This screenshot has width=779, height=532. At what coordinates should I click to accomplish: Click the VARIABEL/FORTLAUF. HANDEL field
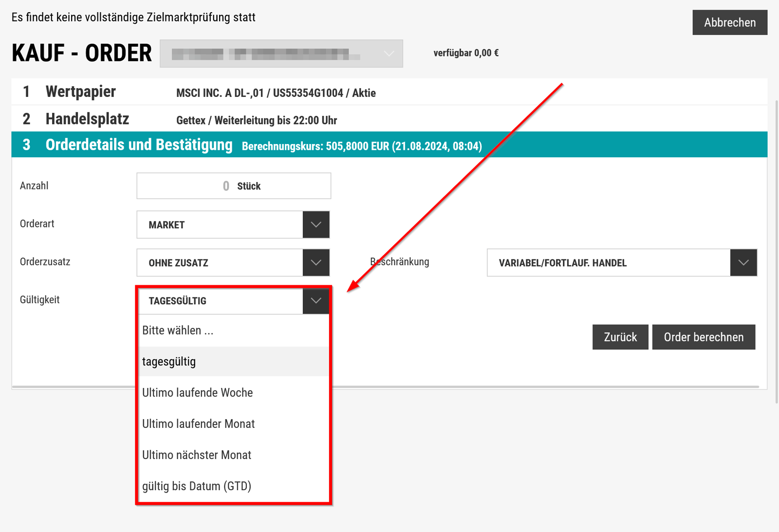click(609, 263)
